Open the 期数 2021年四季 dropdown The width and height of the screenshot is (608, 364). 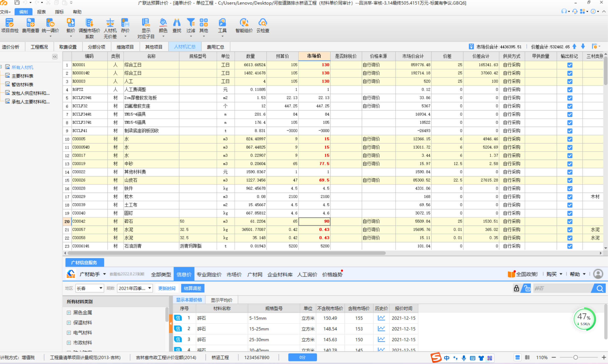(135, 288)
